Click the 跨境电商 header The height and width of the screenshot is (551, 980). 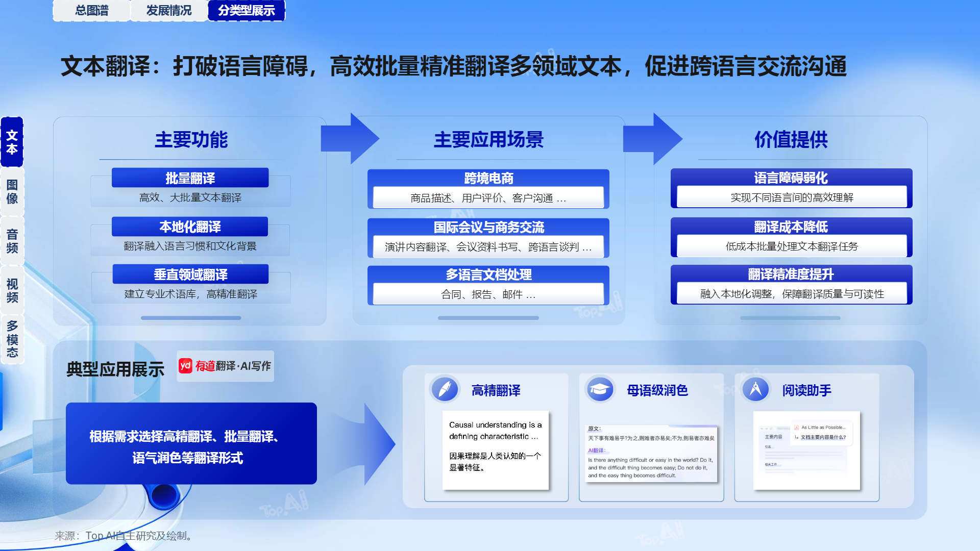pyautogui.click(x=488, y=178)
